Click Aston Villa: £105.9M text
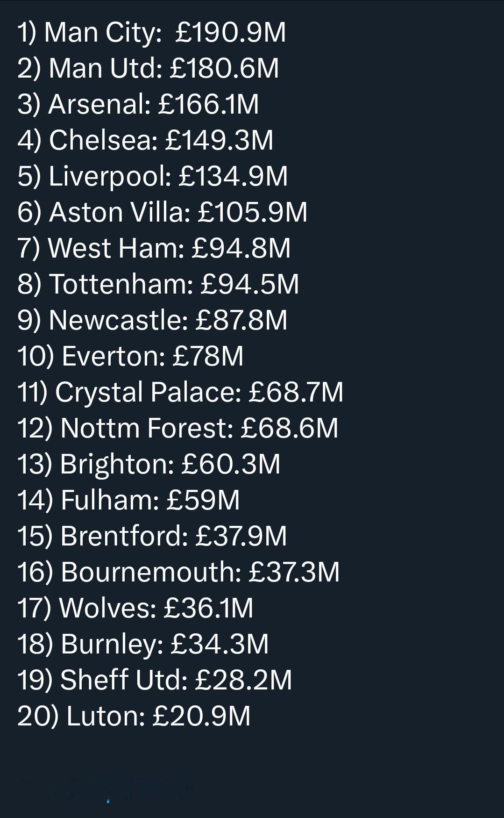 click(163, 213)
